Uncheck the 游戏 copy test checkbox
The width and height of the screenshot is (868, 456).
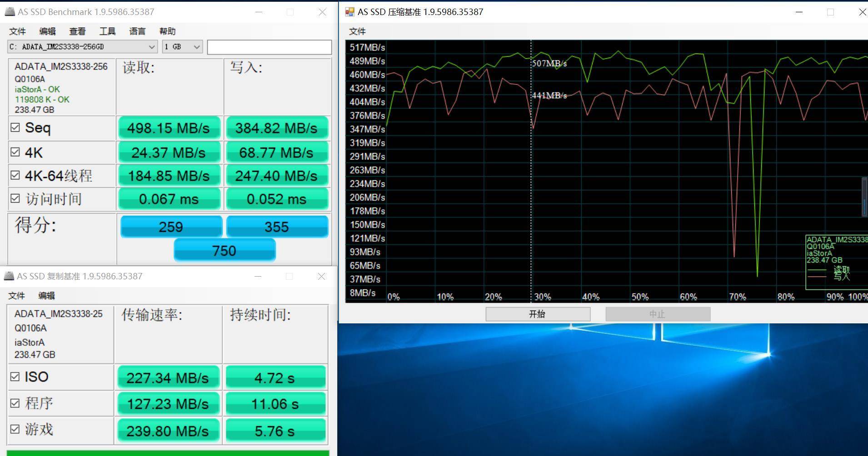[15, 429]
